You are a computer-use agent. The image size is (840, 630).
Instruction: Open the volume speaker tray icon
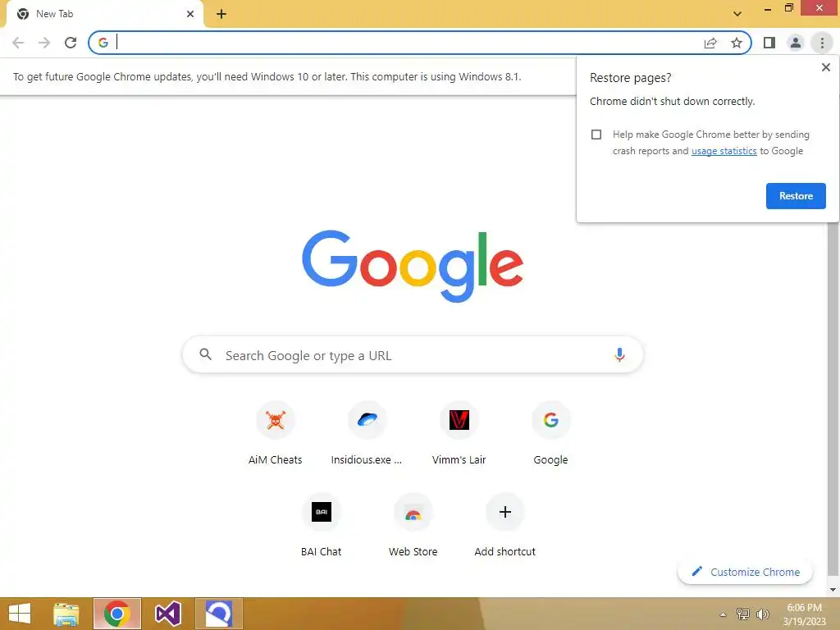762,614
